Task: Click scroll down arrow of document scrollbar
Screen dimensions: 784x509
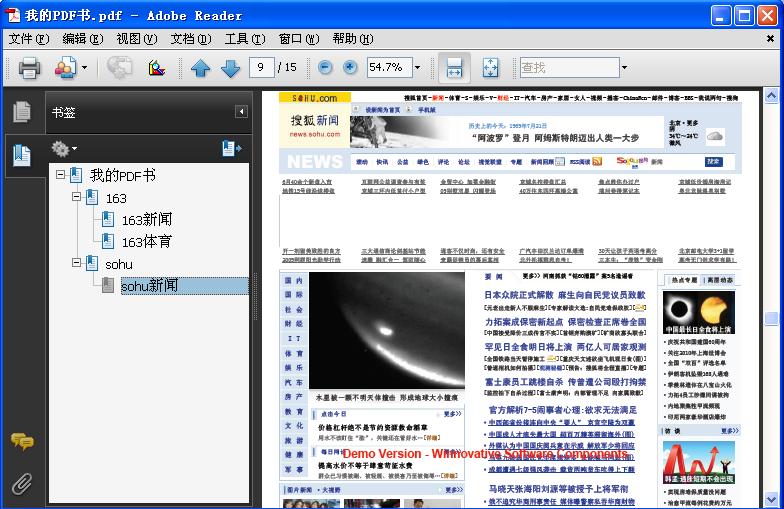Action: 771,498
